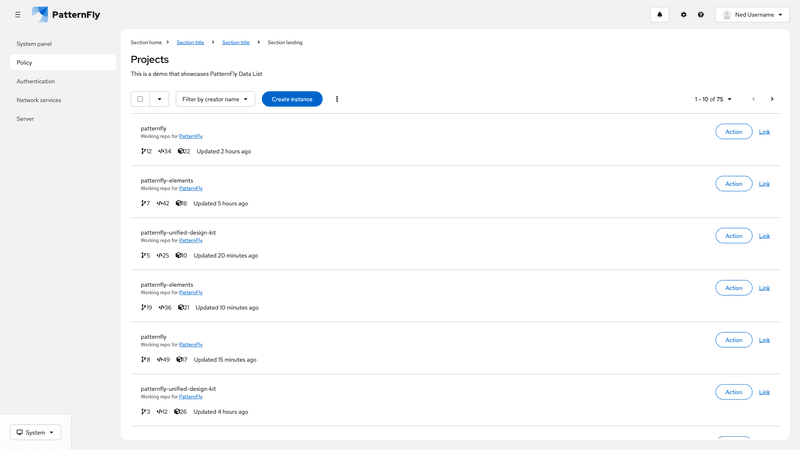
Task: Select Network services in sidebar
Action: pos(63,100)
